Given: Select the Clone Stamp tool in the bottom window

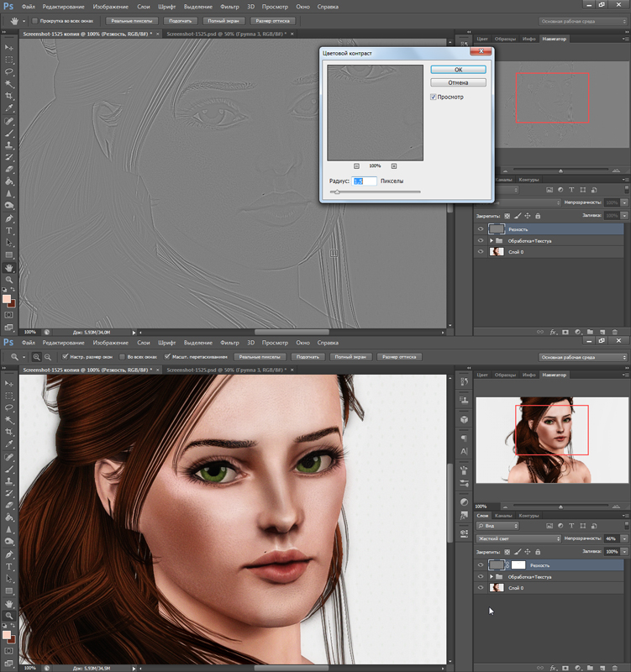Looking at the screenshot, I should (9, 481).
